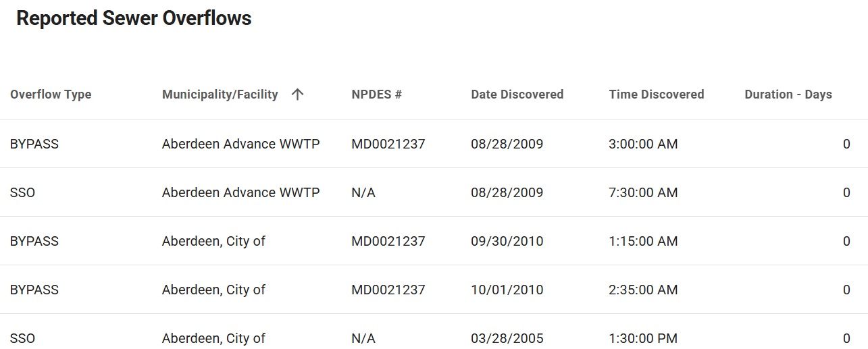
Task: Select SSO cell in second row
Action: click(22, 192)
